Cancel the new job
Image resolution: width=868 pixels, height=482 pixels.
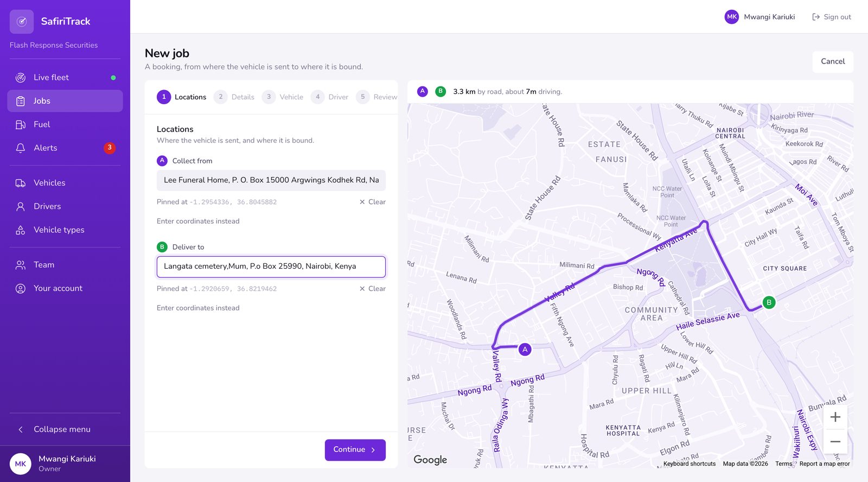tap(833, 62)
